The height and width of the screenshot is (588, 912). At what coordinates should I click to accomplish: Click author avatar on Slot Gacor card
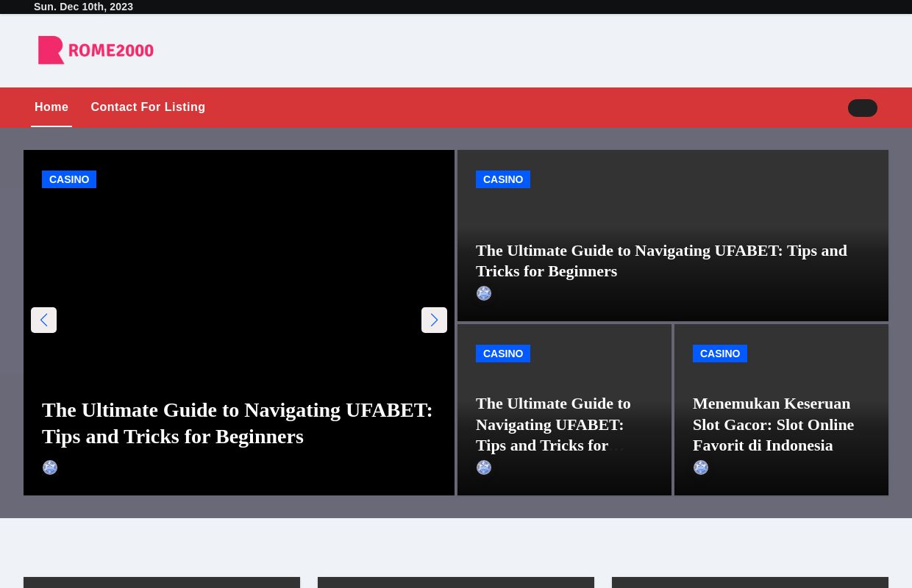pyautogui.click(x=701, y=467)
